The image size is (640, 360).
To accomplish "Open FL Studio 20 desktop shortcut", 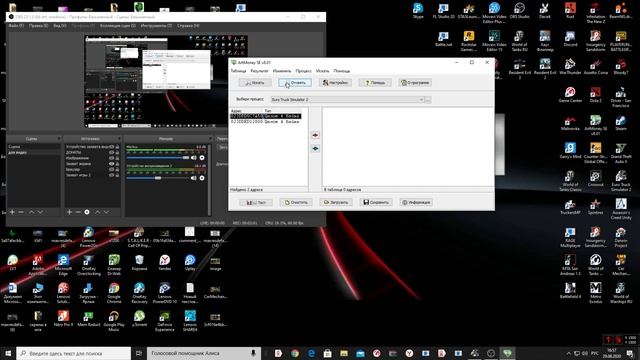I will coord(443,10).
